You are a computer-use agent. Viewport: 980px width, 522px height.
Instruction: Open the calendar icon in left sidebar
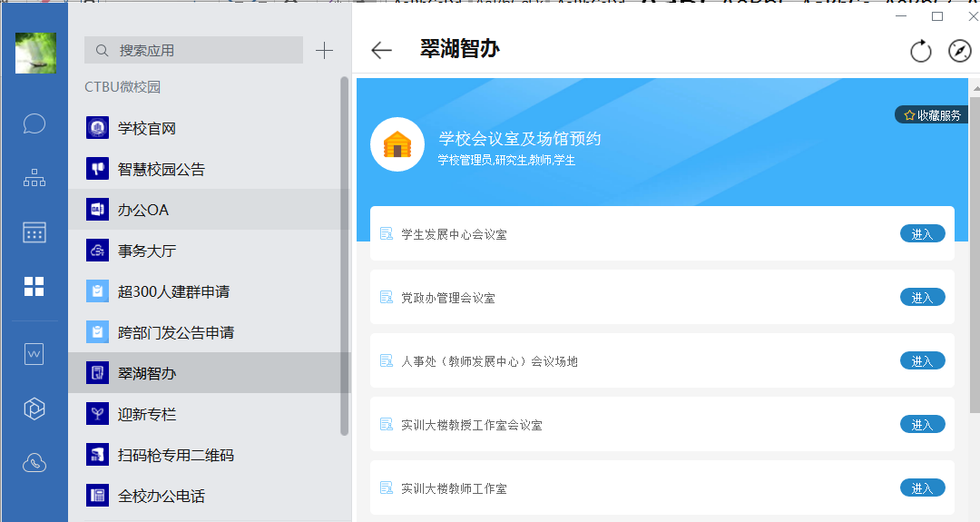click(34, 232)
